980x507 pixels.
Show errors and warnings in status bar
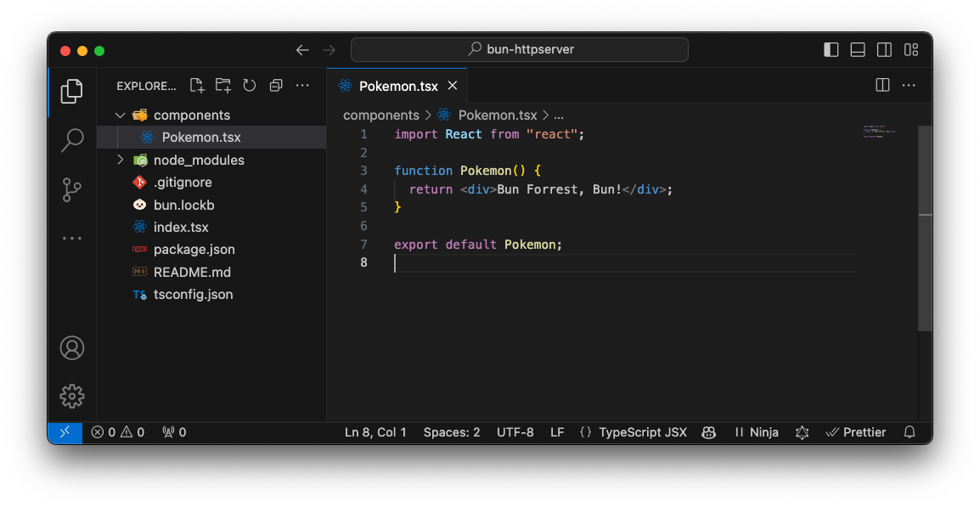[117, 432]
